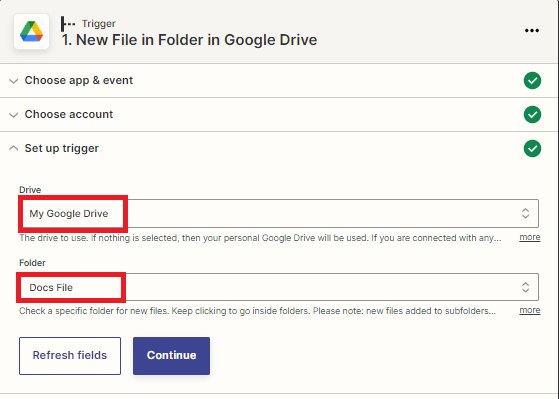The image size is (559, 399).
Task: Click the Drive field label
Action: pos(30,190)
